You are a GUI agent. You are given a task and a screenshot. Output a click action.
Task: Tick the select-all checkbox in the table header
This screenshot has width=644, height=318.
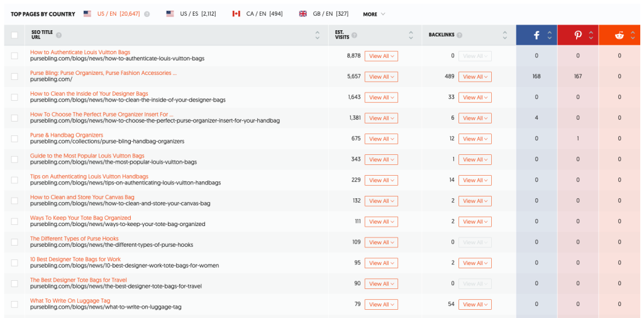point(14,35)
